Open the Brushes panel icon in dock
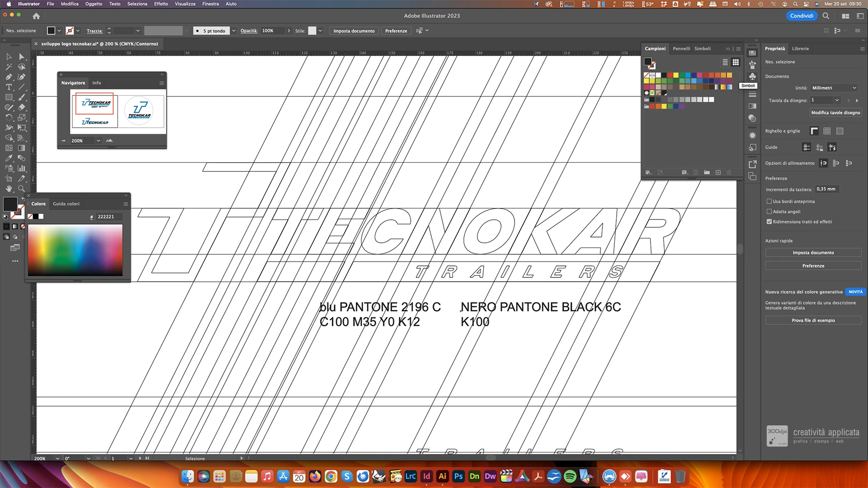This screenshot has height=488, width=868. point(752,64)
